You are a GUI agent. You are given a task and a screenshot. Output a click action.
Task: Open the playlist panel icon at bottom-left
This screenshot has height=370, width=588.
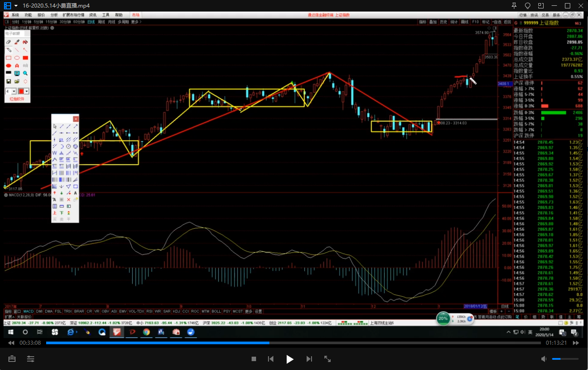pyautogui.click(x=12, y=358)
